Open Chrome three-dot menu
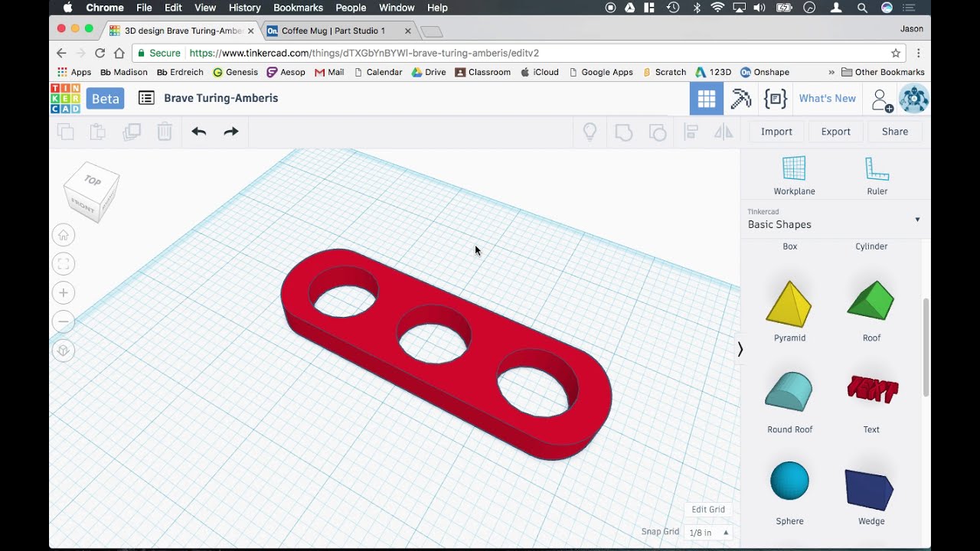 [918, 53]
